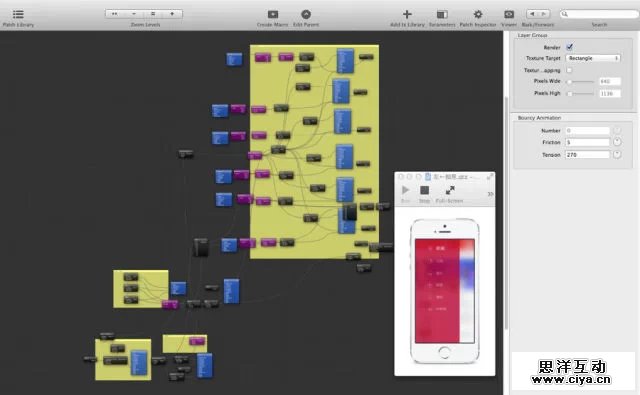Click the editor's vertical scrollbar

tap(506, 212)
